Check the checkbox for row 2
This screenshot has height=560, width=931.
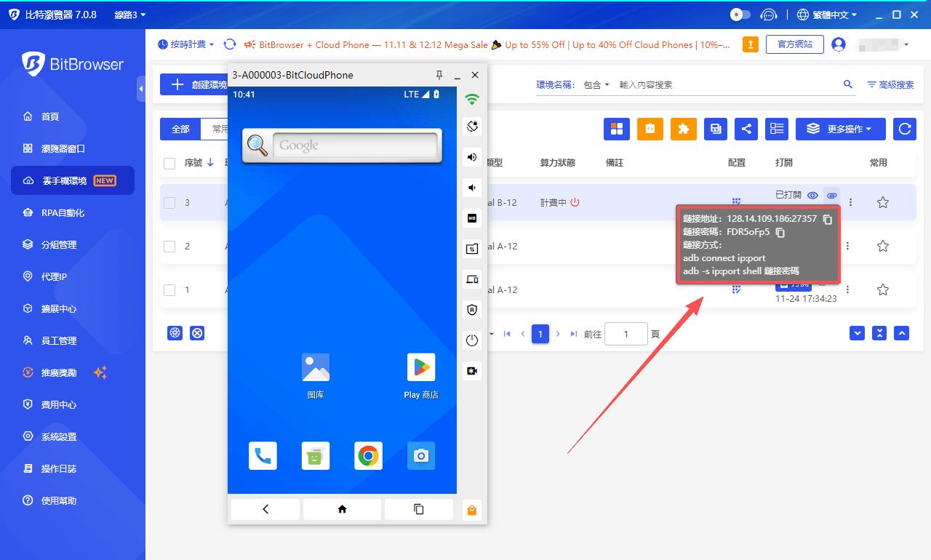click(x=169, y=247)
